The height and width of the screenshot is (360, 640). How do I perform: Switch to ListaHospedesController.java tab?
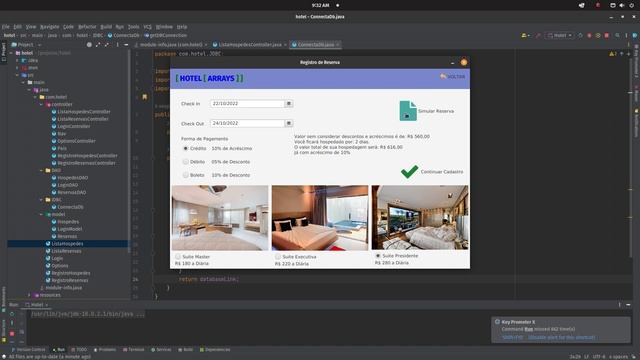click(x=250, y=44)
